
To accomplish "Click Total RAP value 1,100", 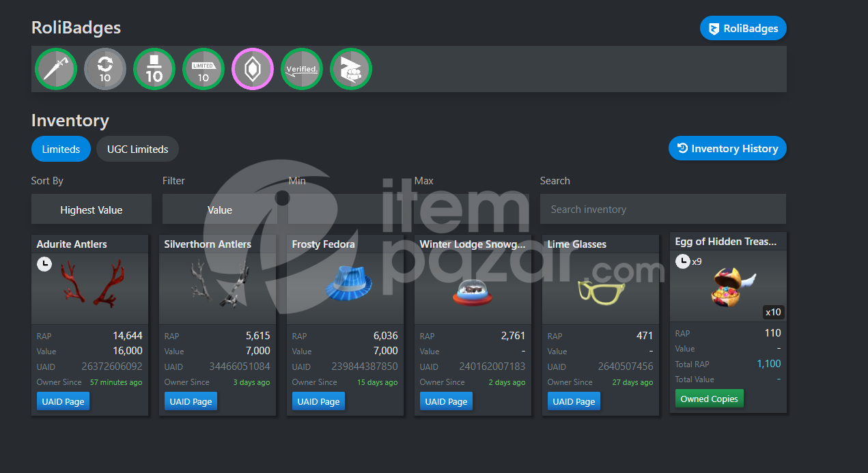I will point(769,364).
